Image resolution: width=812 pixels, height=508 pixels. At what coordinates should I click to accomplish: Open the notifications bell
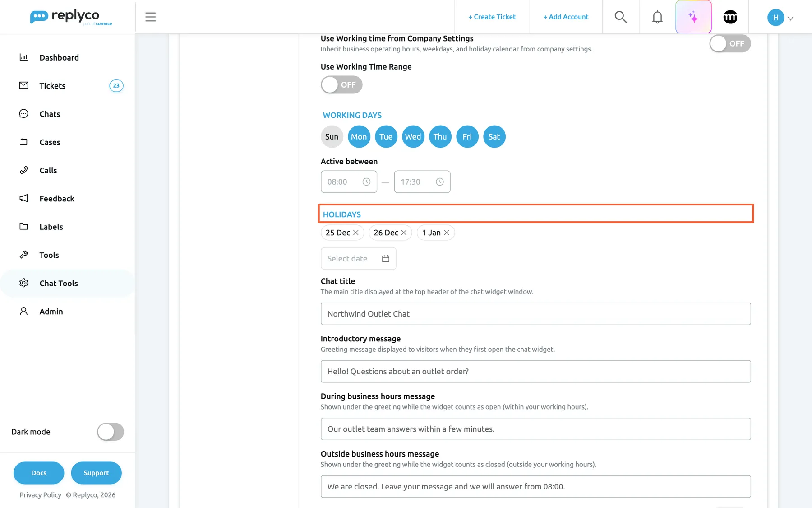(657, 17)
